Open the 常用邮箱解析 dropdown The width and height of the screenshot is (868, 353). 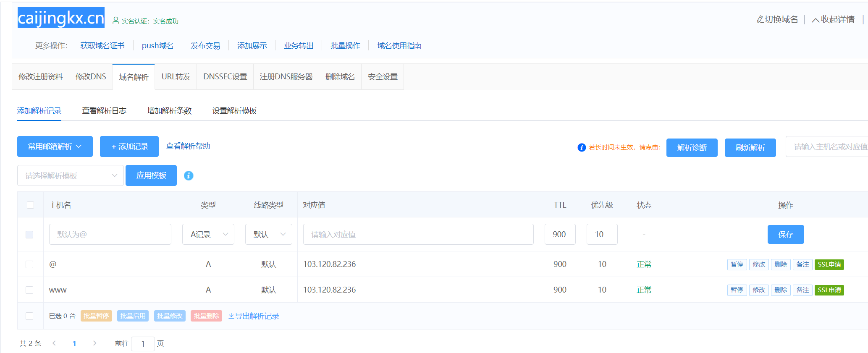pos(55,146)
